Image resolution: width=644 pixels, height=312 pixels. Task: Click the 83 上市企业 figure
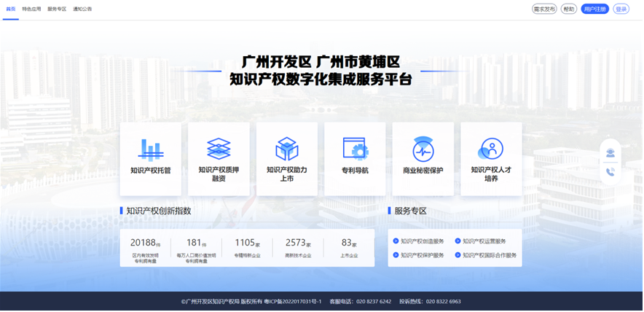(346, 243)
